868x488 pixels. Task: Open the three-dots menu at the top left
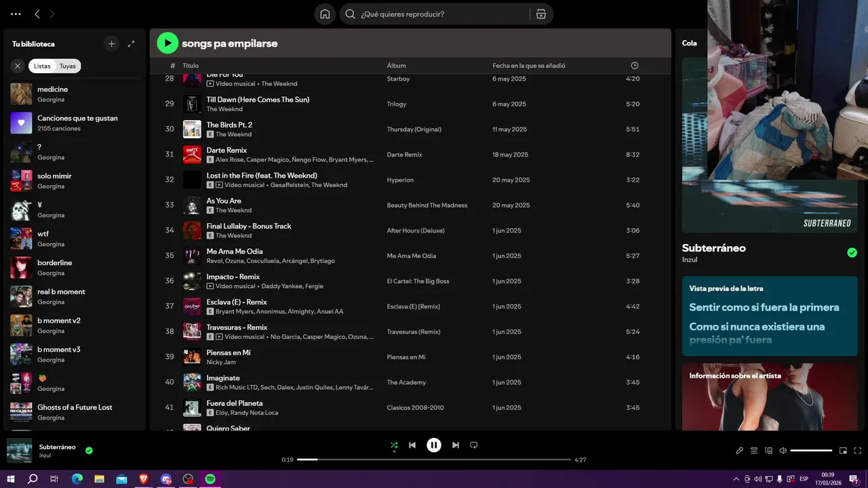16,14
